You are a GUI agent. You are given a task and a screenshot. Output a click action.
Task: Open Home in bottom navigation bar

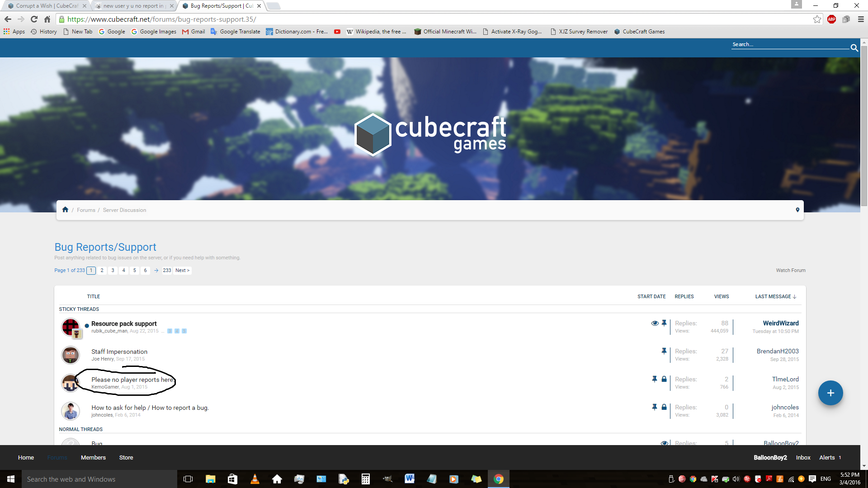(x=26, y=457)
